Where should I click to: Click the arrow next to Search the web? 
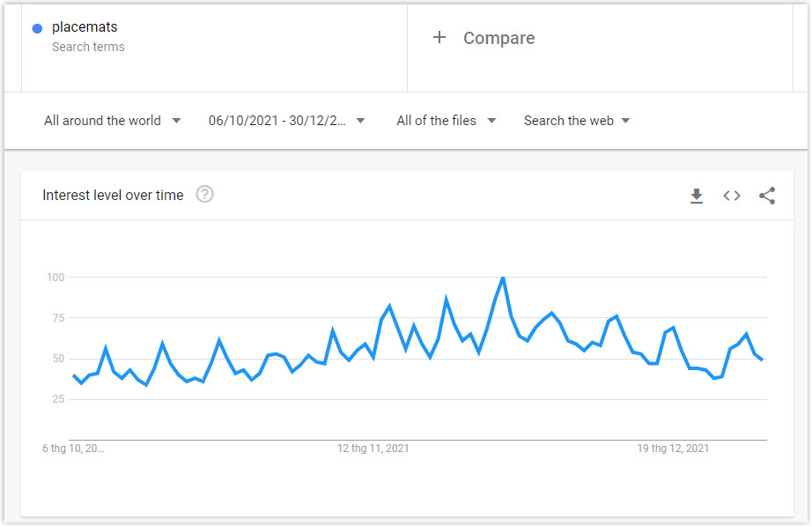(625, 121)
